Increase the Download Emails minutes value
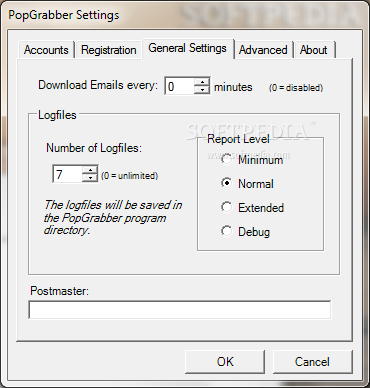370x388 pixels. [202, 82]
